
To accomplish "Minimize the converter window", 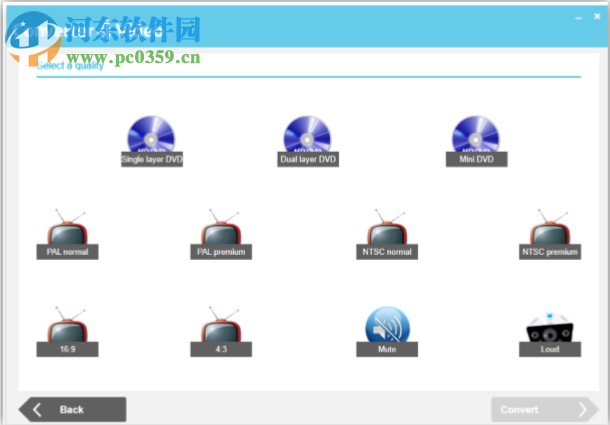I will [x=578, y=18].
